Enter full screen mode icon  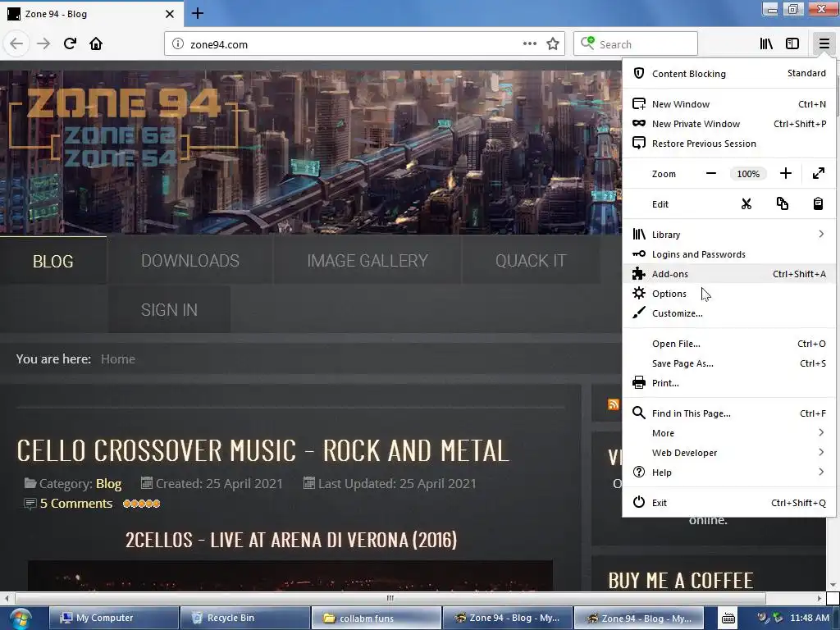[x=819, y=174]
